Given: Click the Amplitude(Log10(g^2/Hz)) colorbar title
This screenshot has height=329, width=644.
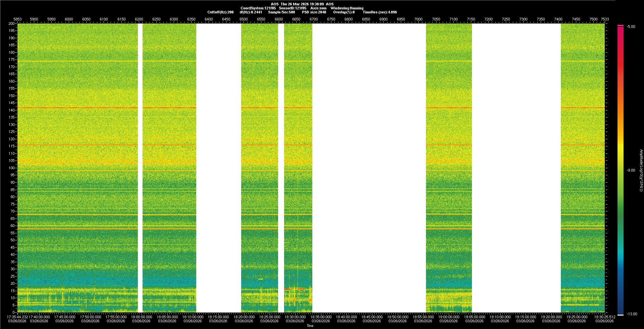Looking at the screenshot, I should tap(641, 171).
